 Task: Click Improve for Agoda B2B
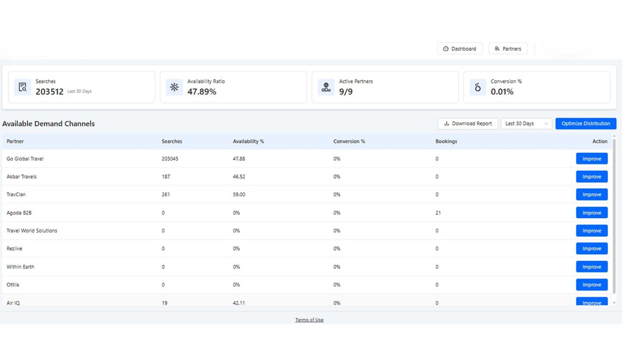[x=592, y=212]
